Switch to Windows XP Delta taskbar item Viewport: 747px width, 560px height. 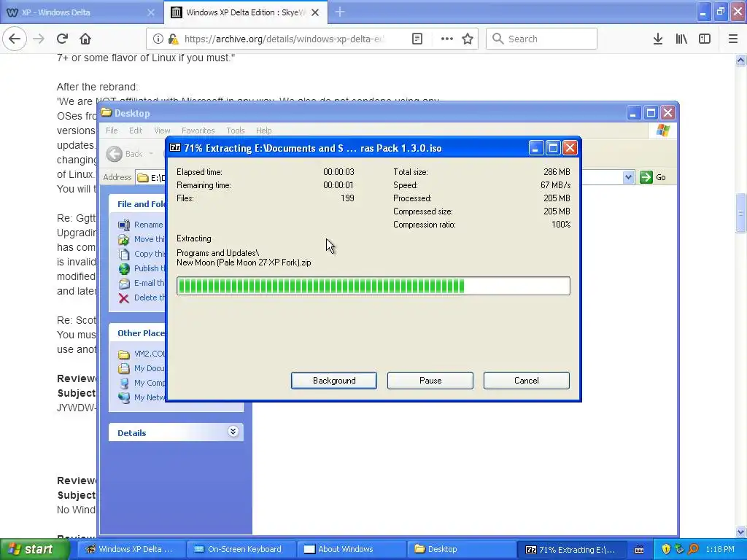[130, 550]
